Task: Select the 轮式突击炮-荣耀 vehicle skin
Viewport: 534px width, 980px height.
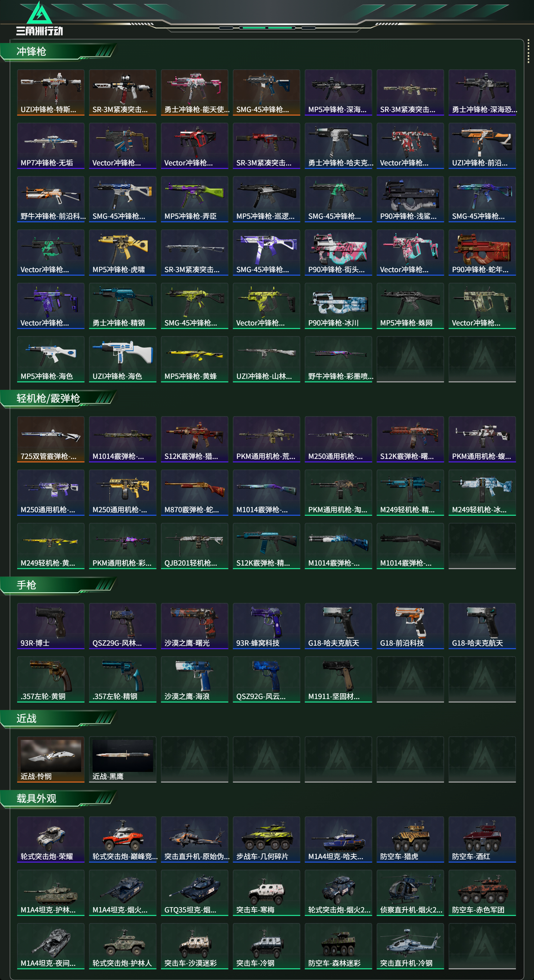Action: pyautogui.click(x=51, y=839)
